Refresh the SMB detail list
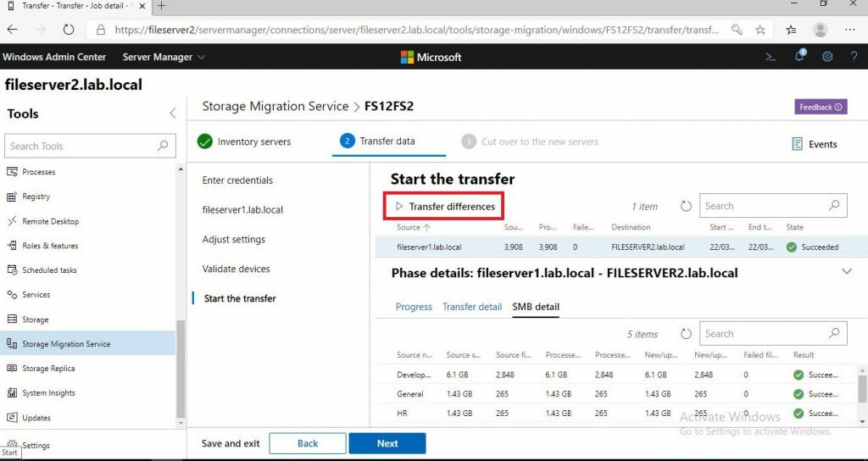868x461 pixels. [686, 334]
